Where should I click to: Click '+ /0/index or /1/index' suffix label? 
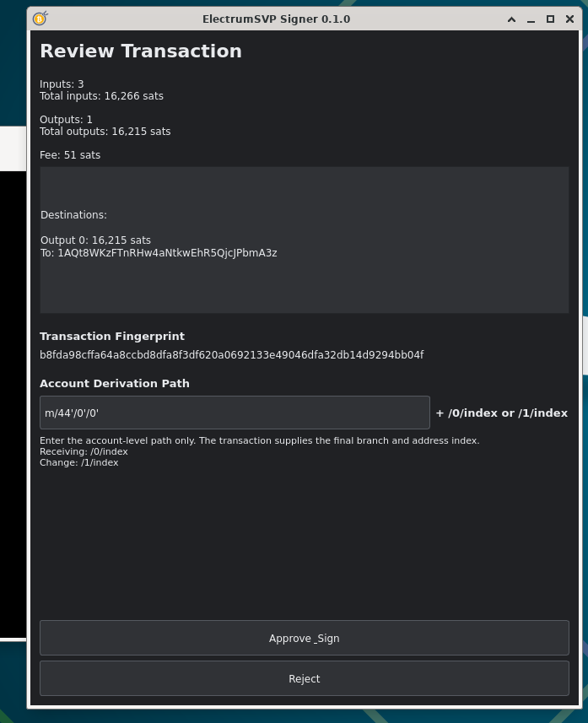point(502,413)
